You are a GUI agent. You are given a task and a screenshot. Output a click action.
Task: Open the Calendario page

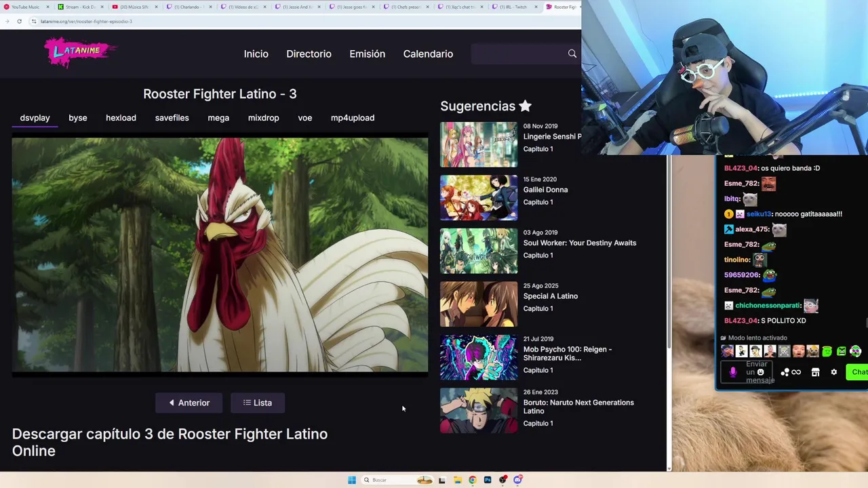(x=428, y=54)
